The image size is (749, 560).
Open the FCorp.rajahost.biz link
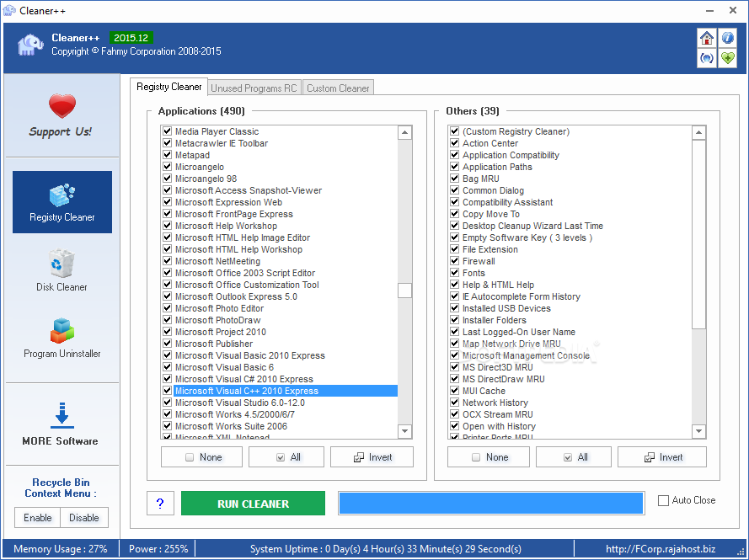click(x=661, y=549)
